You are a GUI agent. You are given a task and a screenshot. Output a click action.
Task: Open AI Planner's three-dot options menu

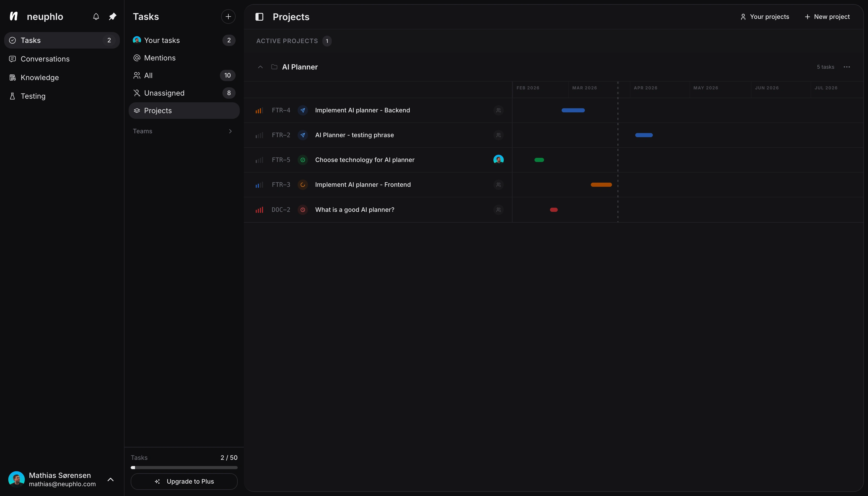(x=847, y=67)
